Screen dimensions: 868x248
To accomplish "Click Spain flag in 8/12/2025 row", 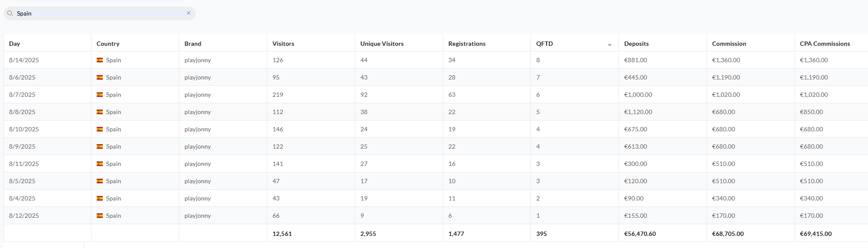I will click(x=100, y=216).
